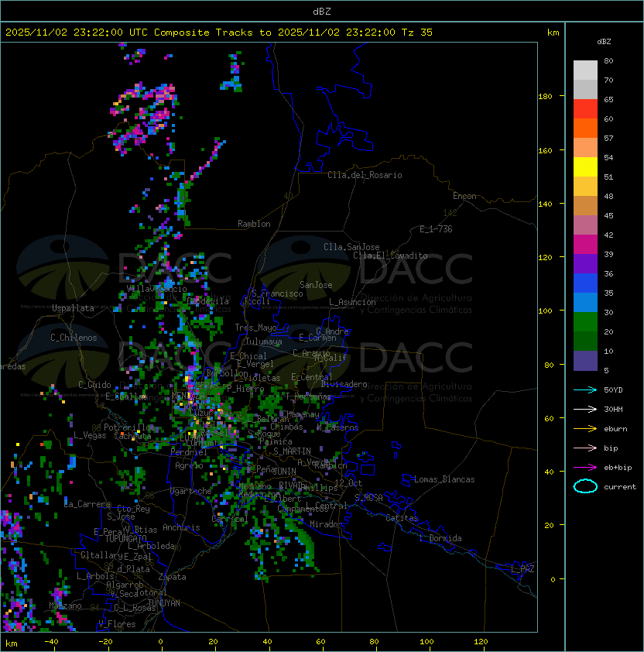Click the white 30HM track arrow in legend
The height and width of the screenshot is (652, 644).
(585, 410)
